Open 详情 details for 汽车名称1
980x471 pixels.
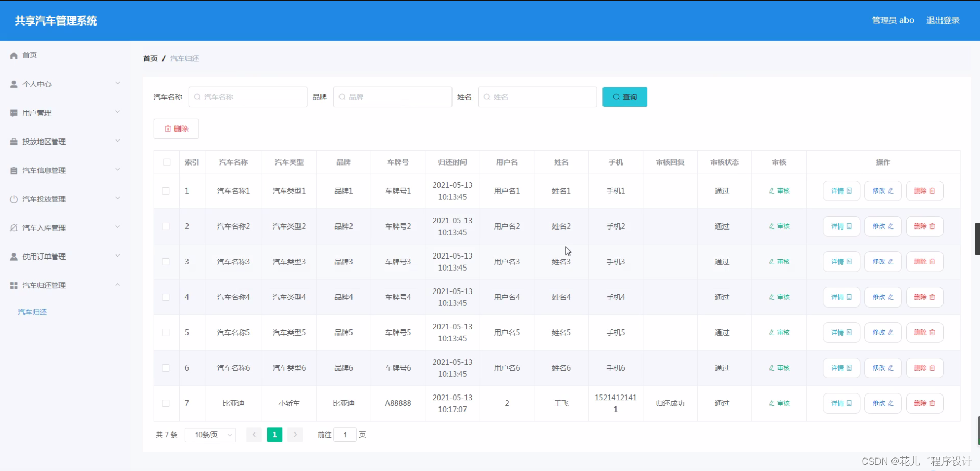[841, 191]
